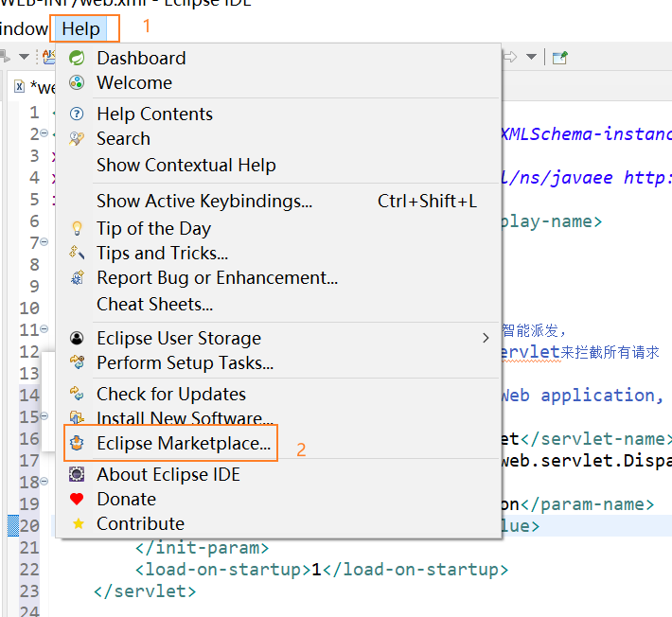This screenshot has width=672, height=617.
Task: Choose Search in the Help menu
Action: 278,139
